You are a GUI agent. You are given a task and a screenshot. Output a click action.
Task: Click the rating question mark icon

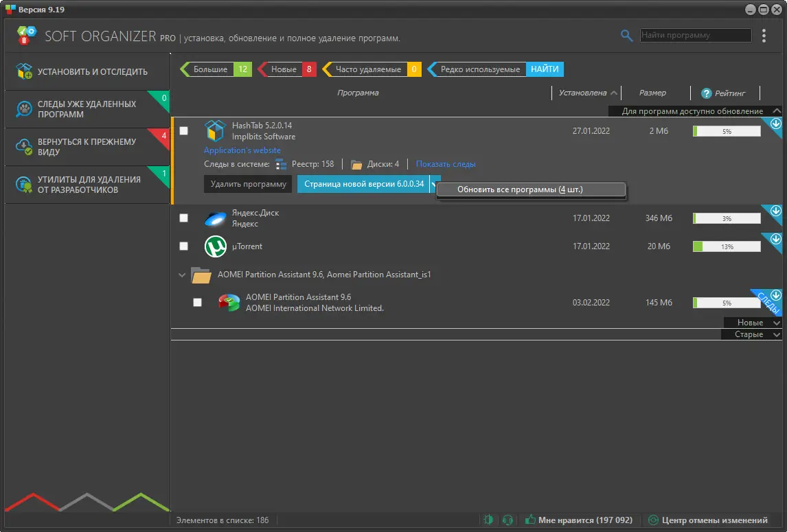tap(706, 93)
